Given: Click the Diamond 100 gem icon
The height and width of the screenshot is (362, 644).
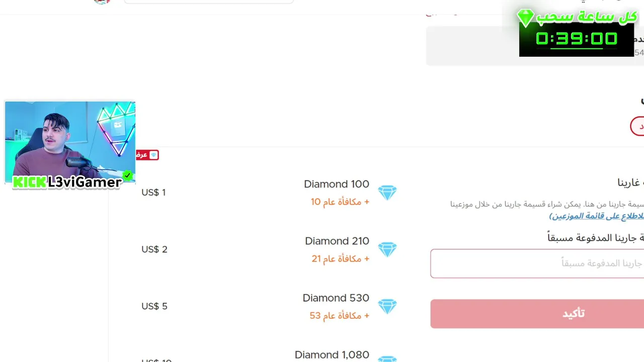Looking at the screenshot, I should point(387,193).
